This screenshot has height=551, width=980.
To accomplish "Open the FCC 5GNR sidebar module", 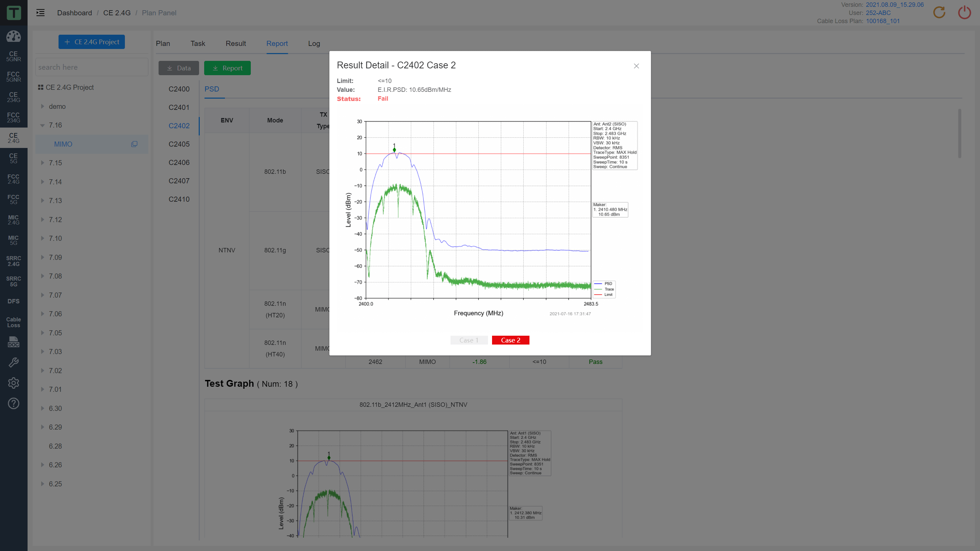I will point(13,77).
